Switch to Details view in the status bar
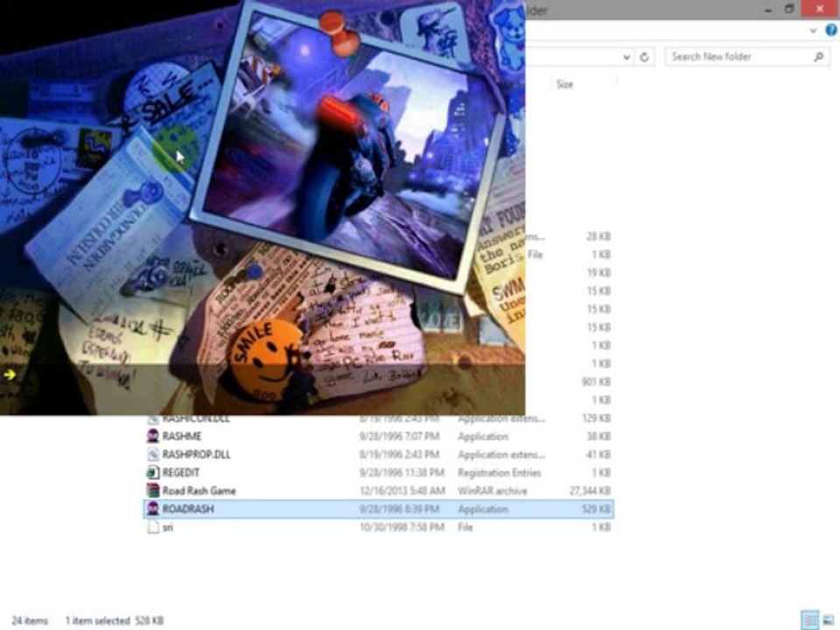Screen dimensions: 840x630 tap(810, 620)
